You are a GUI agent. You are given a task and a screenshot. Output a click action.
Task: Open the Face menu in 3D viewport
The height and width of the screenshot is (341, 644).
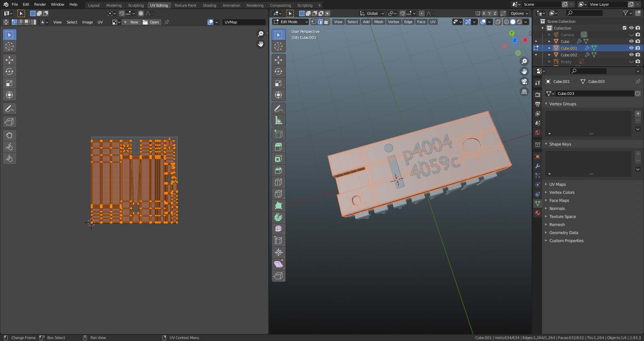coord(421,22)
